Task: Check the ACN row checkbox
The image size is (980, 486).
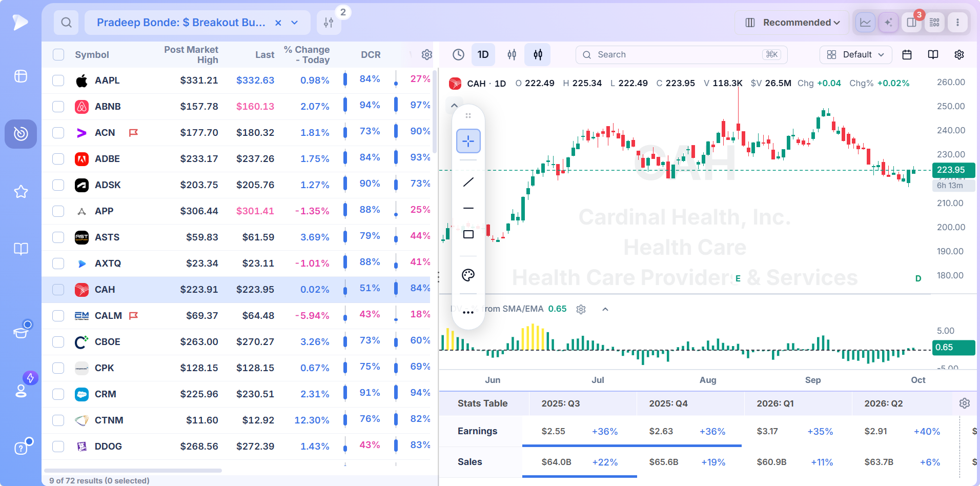Action: (x=58, y=133)
